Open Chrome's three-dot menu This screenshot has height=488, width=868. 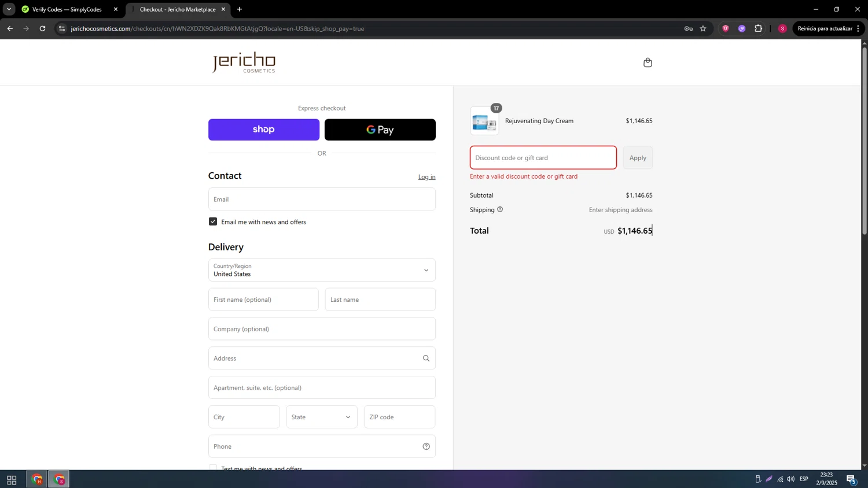(x=858, y=28)
